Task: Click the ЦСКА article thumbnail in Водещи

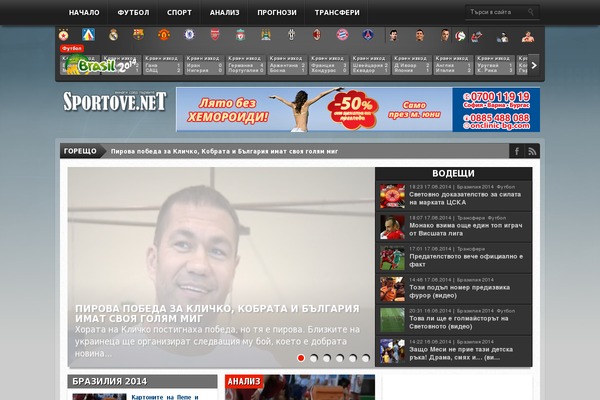Action: pos(392,196)
